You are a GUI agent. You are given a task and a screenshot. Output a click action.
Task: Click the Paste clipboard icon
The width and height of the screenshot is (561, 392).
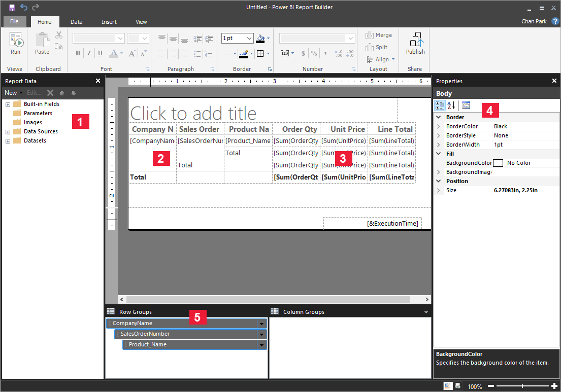43,40
